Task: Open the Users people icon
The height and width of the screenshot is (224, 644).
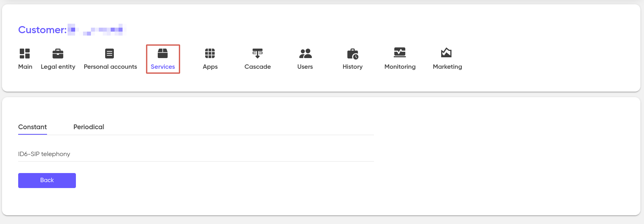Action: [x=305, y=53]
